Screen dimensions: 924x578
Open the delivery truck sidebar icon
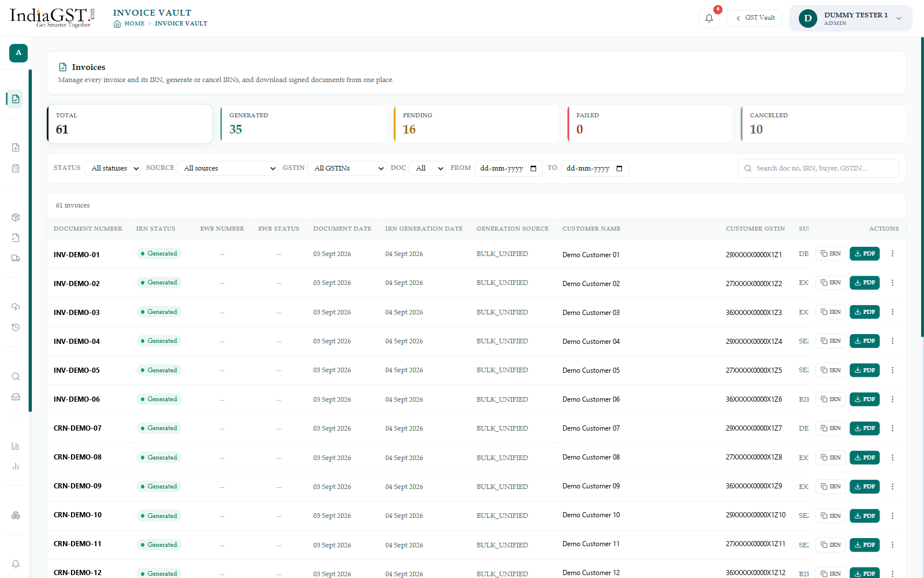[16, 258]
